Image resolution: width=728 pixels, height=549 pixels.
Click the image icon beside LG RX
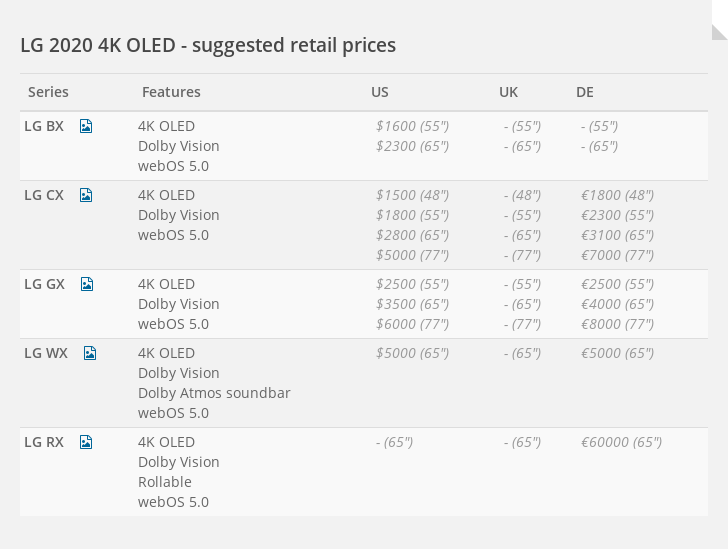(86, 442)
